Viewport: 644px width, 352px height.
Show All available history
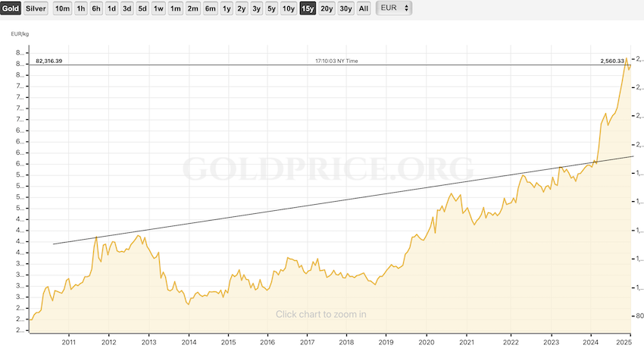pyautogui.click(x=364, y=8)
